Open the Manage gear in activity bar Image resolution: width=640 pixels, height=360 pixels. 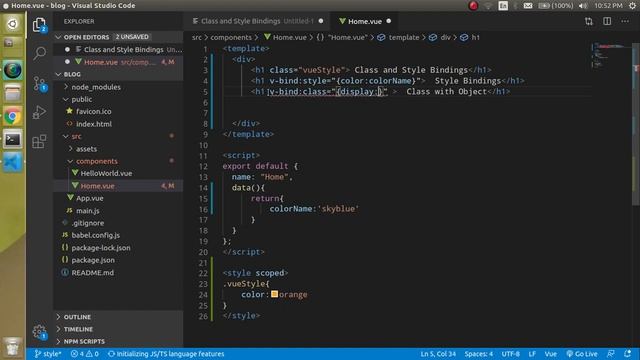(x=39, y=332)
